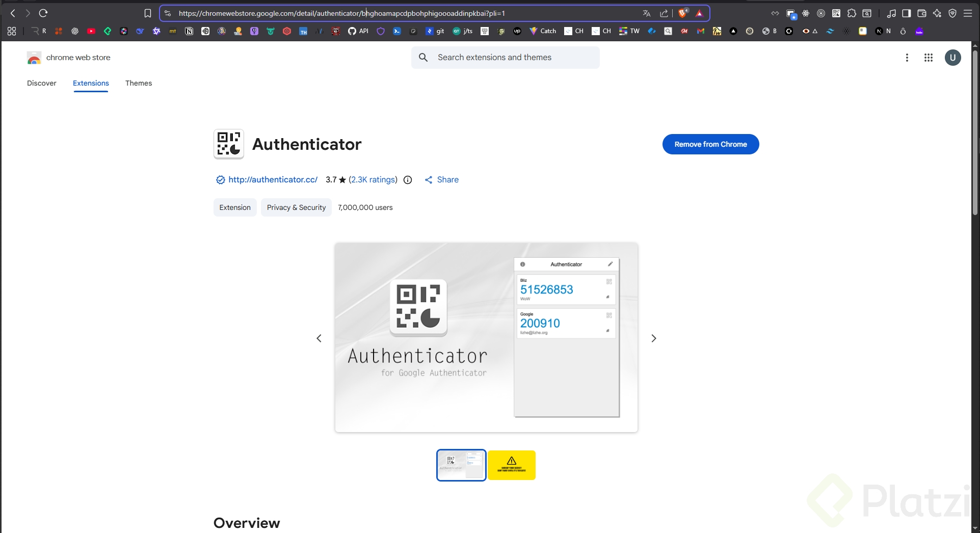This screenshot has width=980, height=533.
Task: Click the Extension category chip
Action: coord(235,207)
